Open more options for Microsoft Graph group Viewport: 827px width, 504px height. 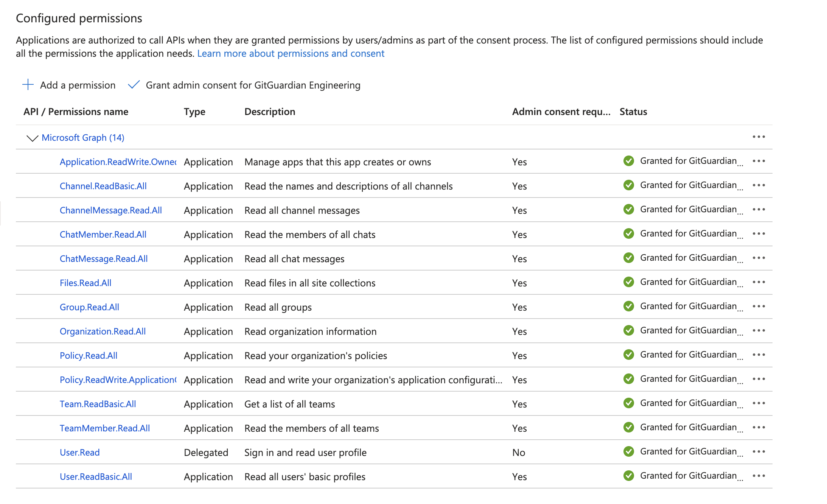pyautogui.click(x=759, y=137)
